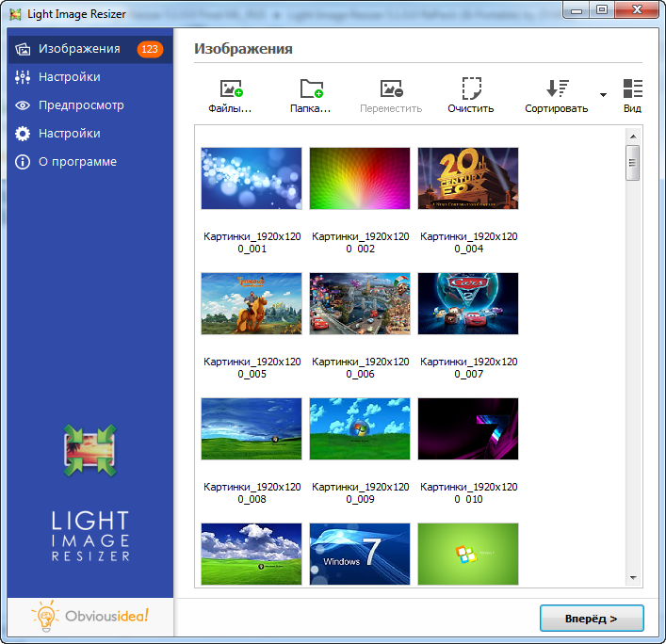Click the Вид view mode icon

click(x=632, y=89)
